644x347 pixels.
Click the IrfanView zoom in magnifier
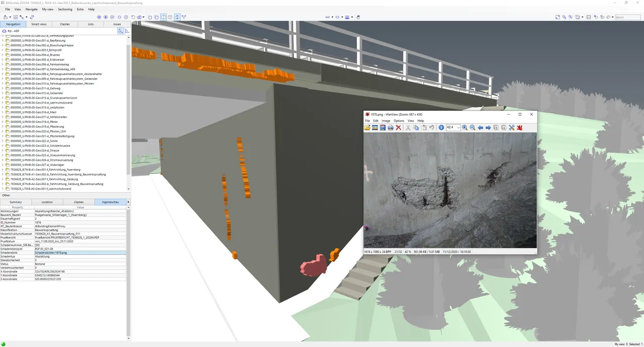465,128
